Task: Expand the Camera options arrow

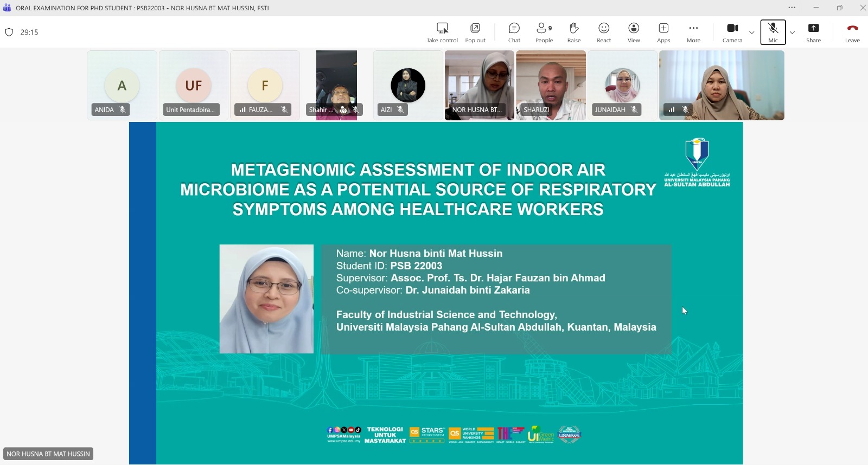Action: click(x=751, y=33)
